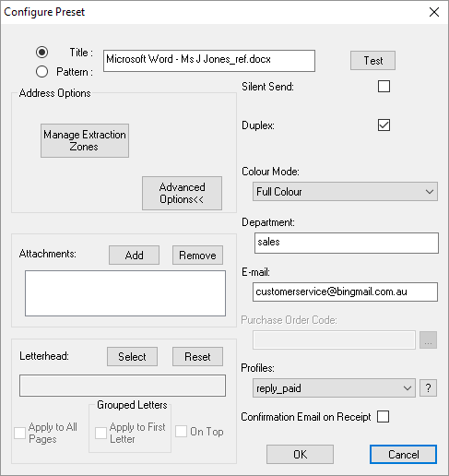Open the Colour Mode dropdown

pos(345,192)
